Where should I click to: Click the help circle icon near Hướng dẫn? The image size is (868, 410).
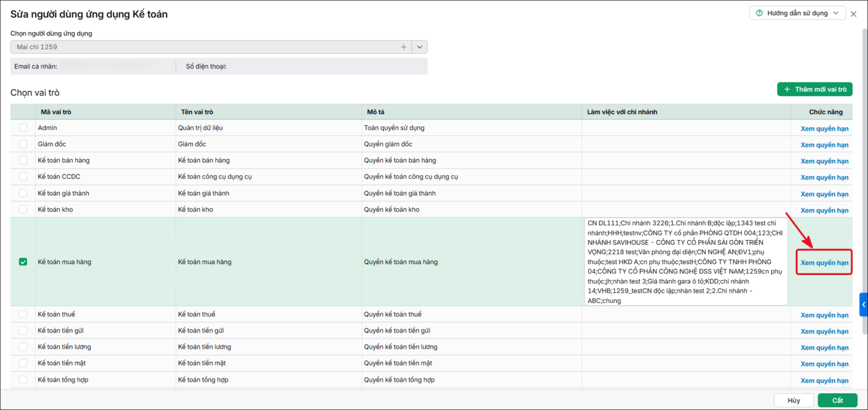point(759,13)
